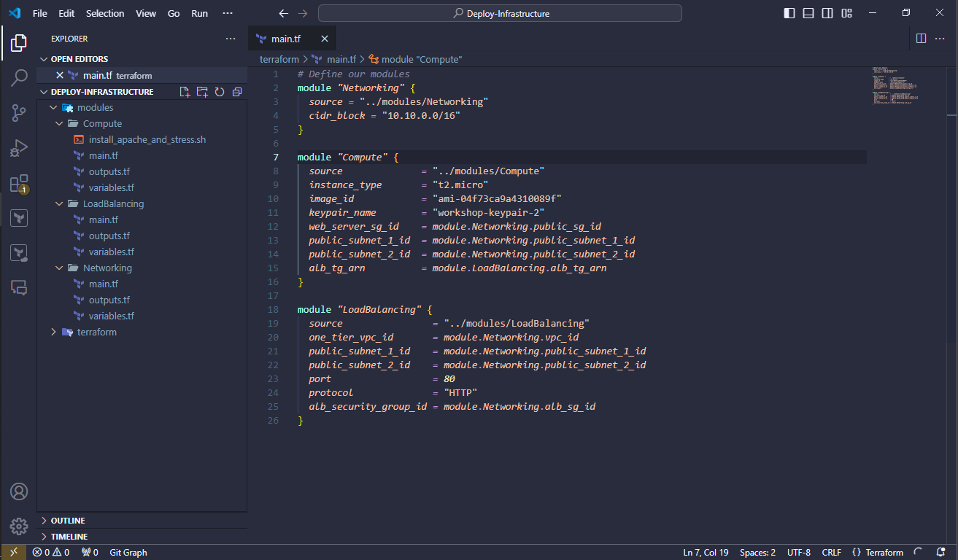Collapse the modules folder
Screen dimensions: 958x560
(x=142, y=107)
